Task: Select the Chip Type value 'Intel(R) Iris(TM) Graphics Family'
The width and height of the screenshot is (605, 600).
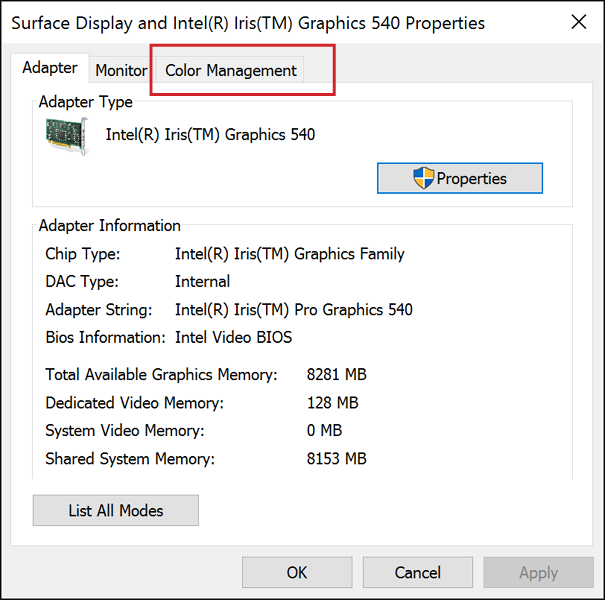Action: tap(289, 254)
